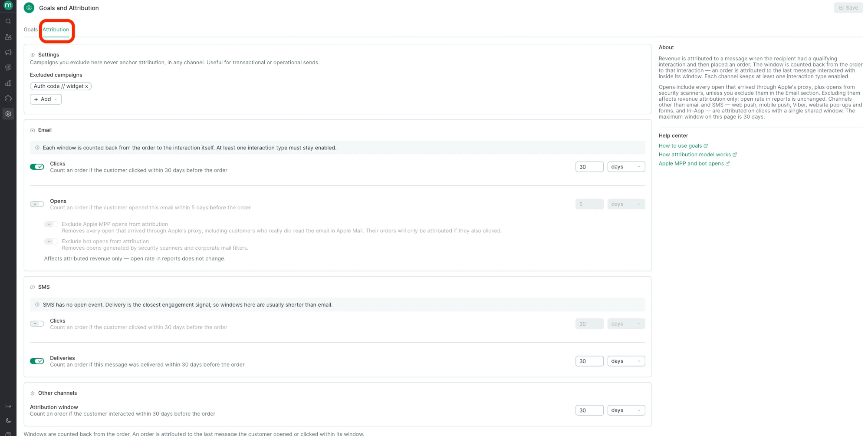
Task: Click the gear icon next to Settings heading
Action: (x=33, y=55)
